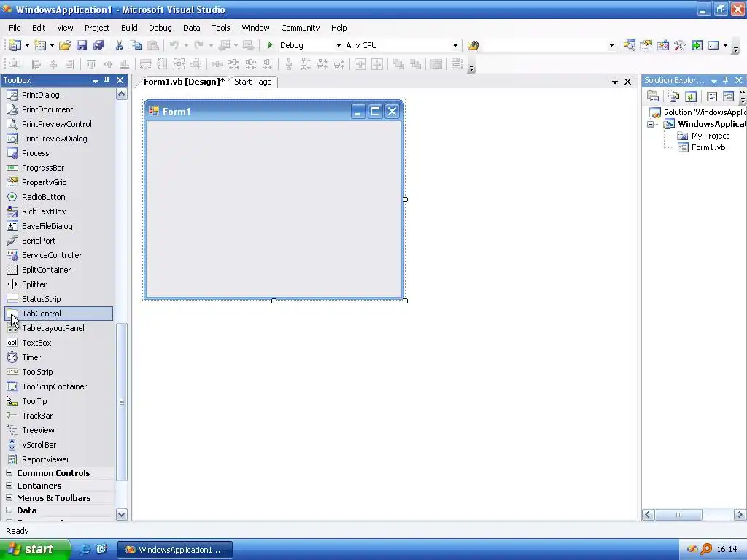Open the Properties Window toolbar icon

tap(646, 45)
